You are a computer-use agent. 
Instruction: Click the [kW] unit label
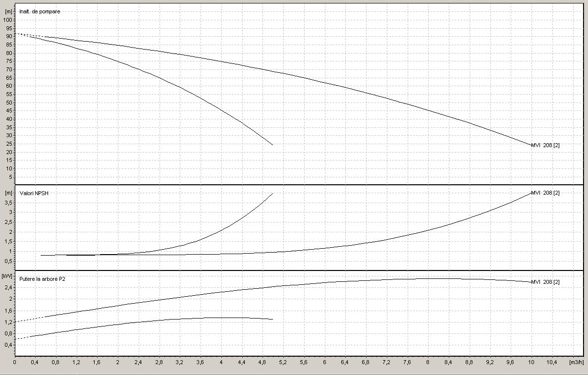point(7,276)
